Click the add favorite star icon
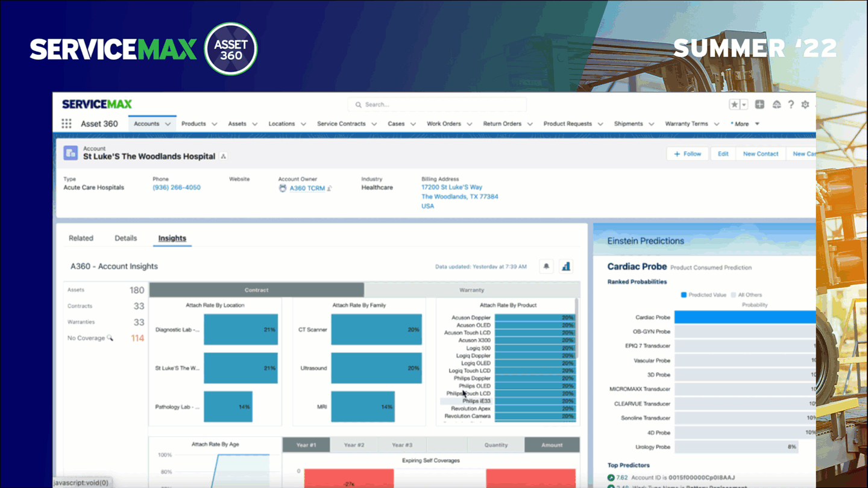This screenshot has width=868, height=488. click(734, 104)
